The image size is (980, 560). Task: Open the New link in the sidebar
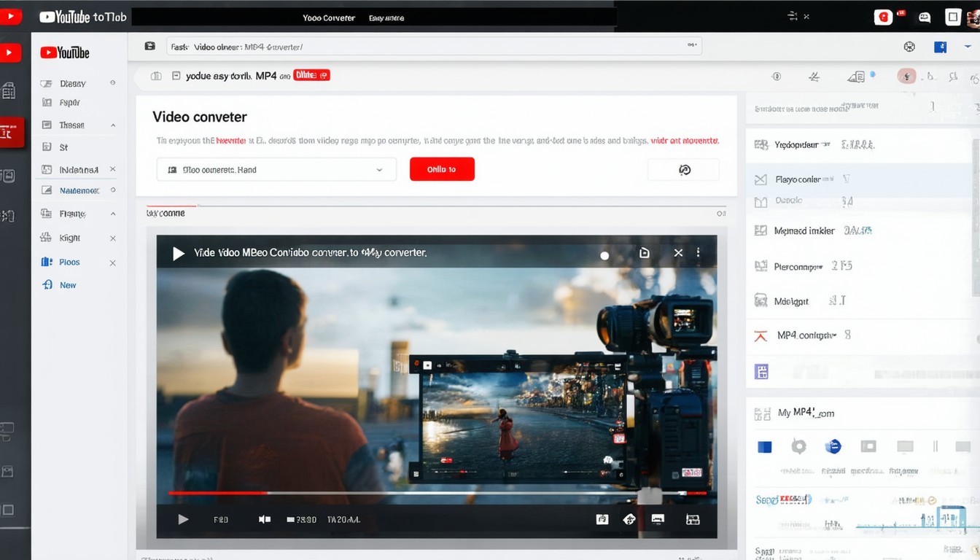click(68, 285)
